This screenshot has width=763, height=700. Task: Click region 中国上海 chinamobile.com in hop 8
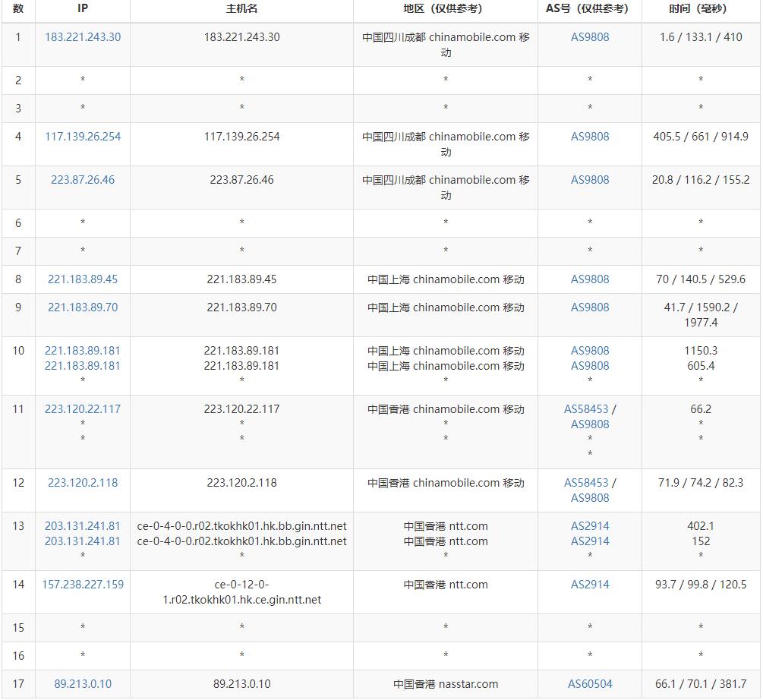coord(445,279)
